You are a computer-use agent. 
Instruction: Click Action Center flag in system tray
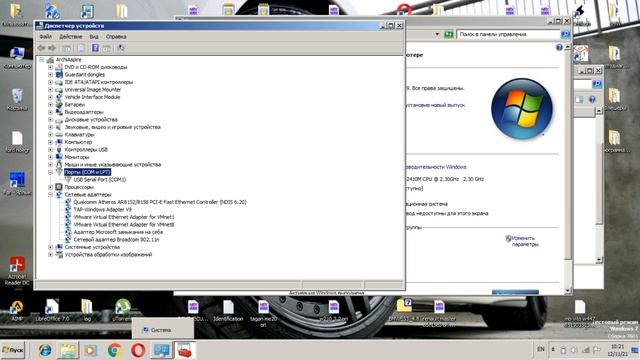pyautogui.click(x=597, y=350)
